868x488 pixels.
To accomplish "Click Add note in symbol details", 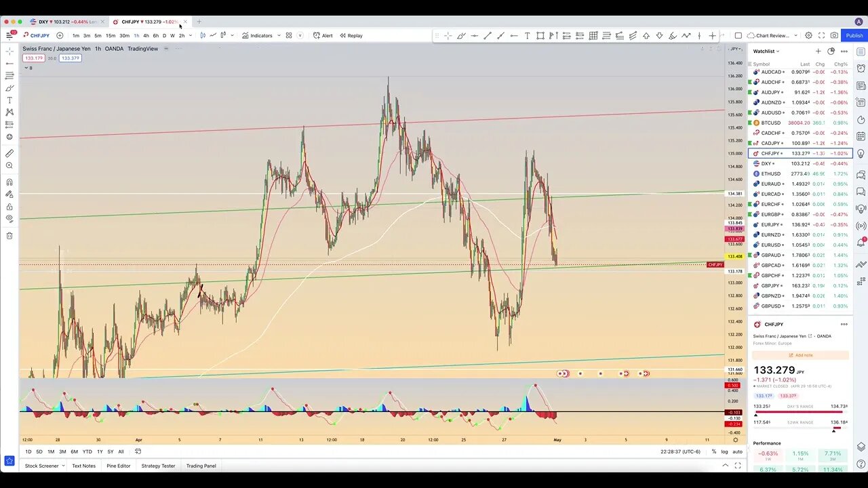I will (x=801, y=355).
